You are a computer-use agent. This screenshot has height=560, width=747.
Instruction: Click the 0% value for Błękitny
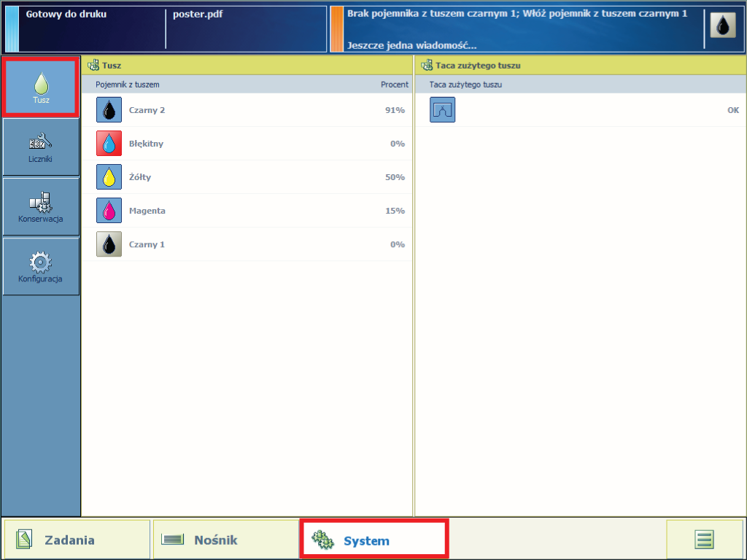point(398,144)
